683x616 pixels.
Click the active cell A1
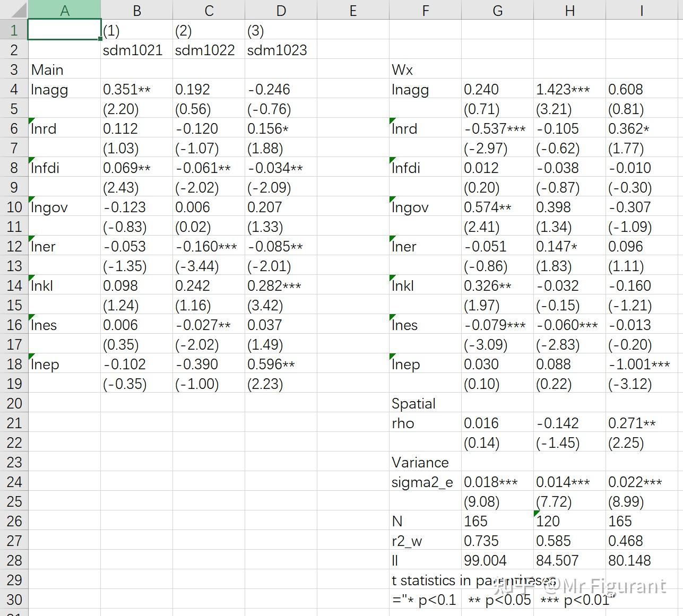click(64, 30)
